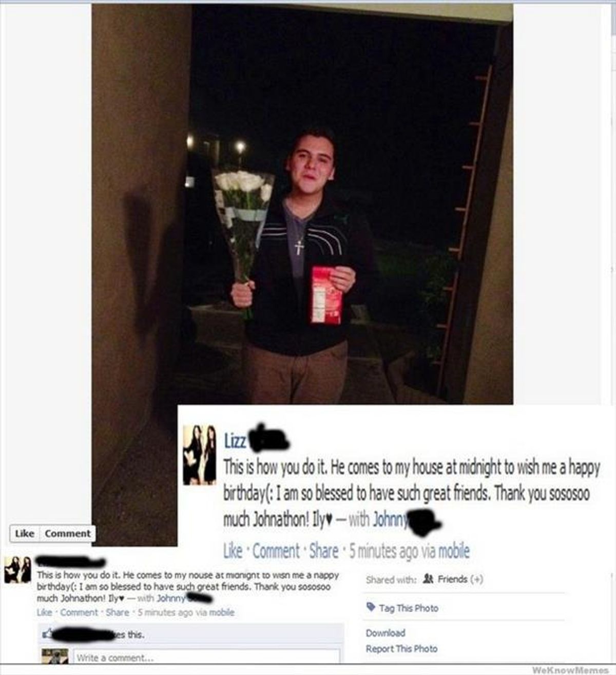This screenshot has height=675, width=616.
Task: Click the enlarged Like link
Action: point(233,551)
